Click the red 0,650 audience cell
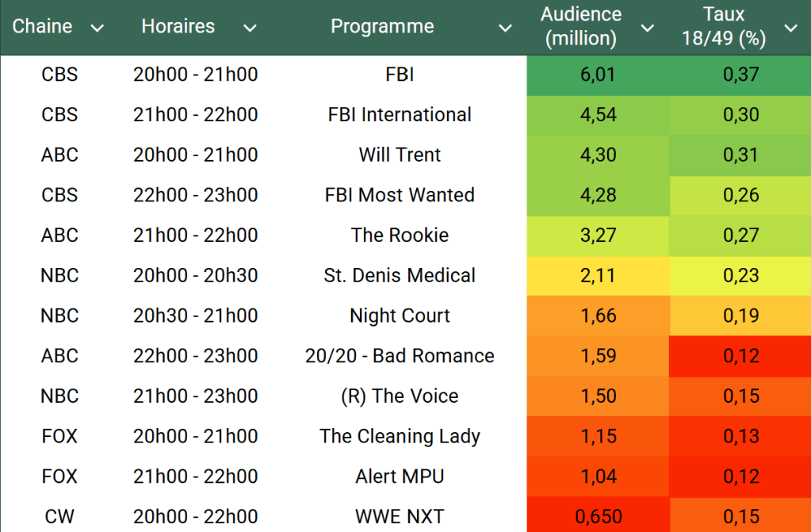Image resolution: width=811 pixels, height=532 pixels. pyautogui.click(x=598, y=517)
